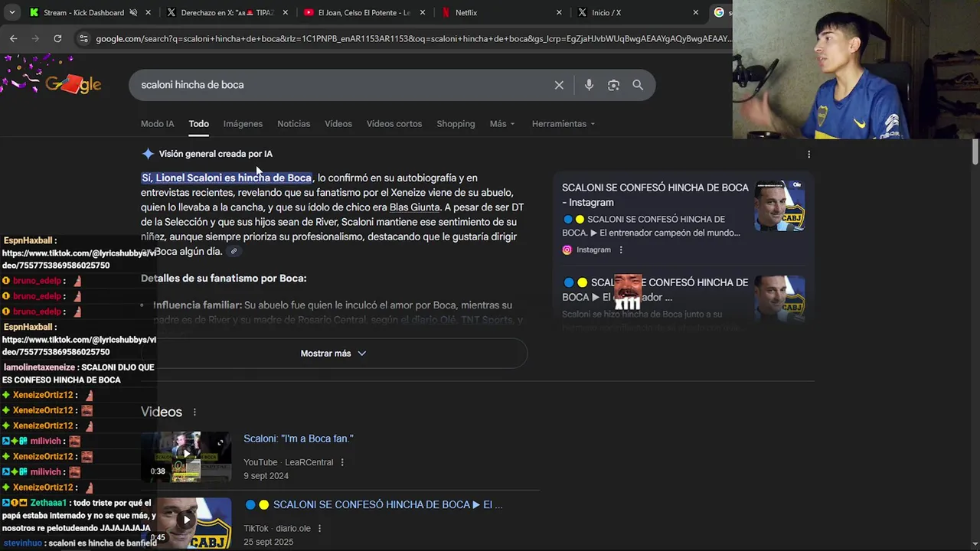
Task: Go back to the previous page
Action: click(x=14, y=38)
